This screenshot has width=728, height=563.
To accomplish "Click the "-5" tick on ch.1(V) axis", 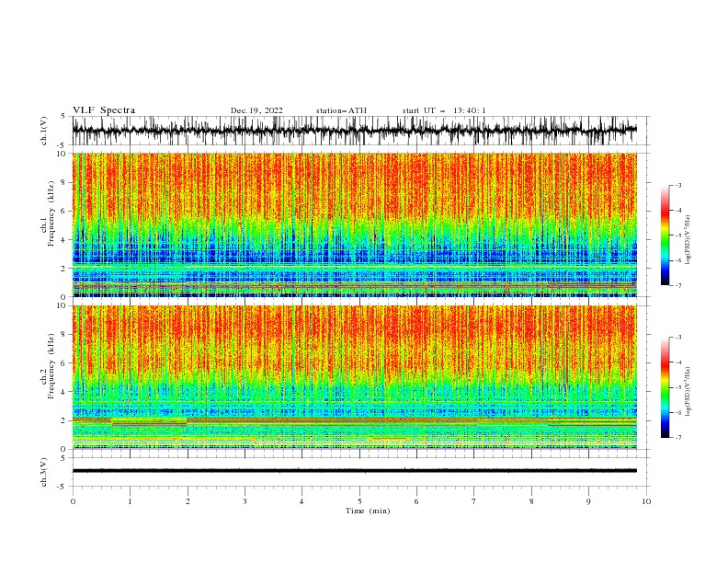I will click(62, 145).
